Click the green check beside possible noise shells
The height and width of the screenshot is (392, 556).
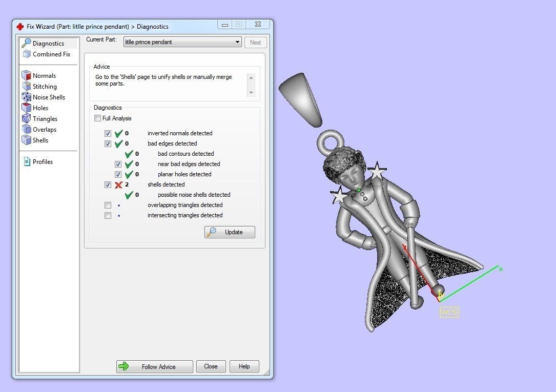(x=129, y=195)
